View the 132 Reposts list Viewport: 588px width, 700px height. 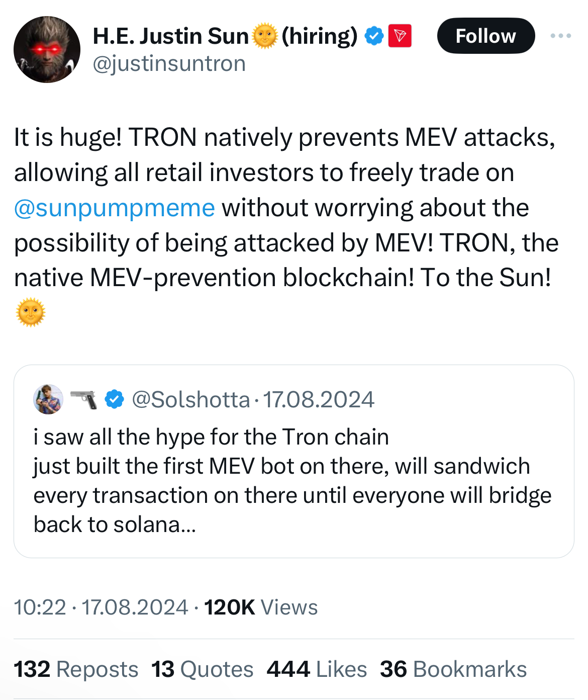pyautogui.click(x=76, y=669)
